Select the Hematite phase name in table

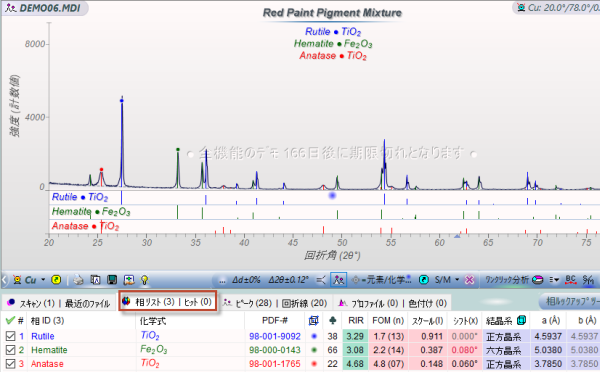49,350
